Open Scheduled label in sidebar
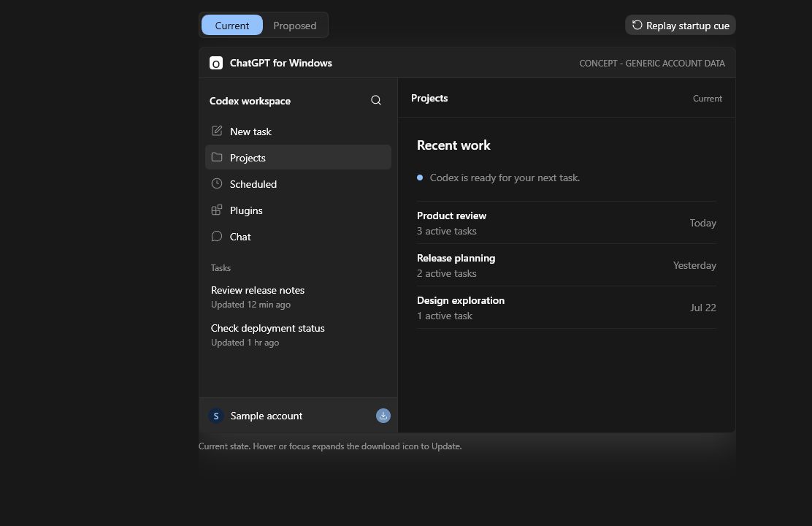The height and width of the screenshot is (526, 812). pyautogui.click(x=253, y=185)
